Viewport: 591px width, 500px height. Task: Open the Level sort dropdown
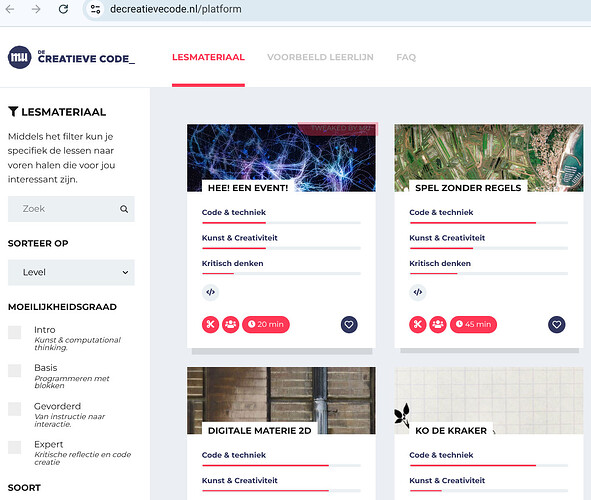(x=71, y=272)
